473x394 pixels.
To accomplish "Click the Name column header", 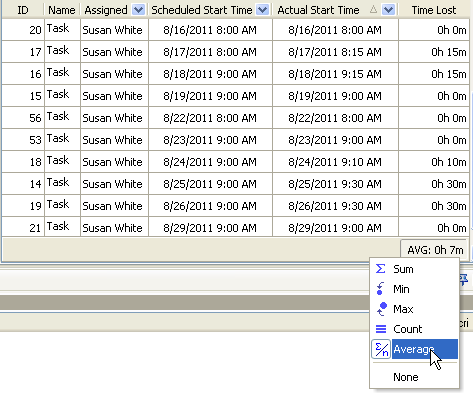I will point(62,10).
